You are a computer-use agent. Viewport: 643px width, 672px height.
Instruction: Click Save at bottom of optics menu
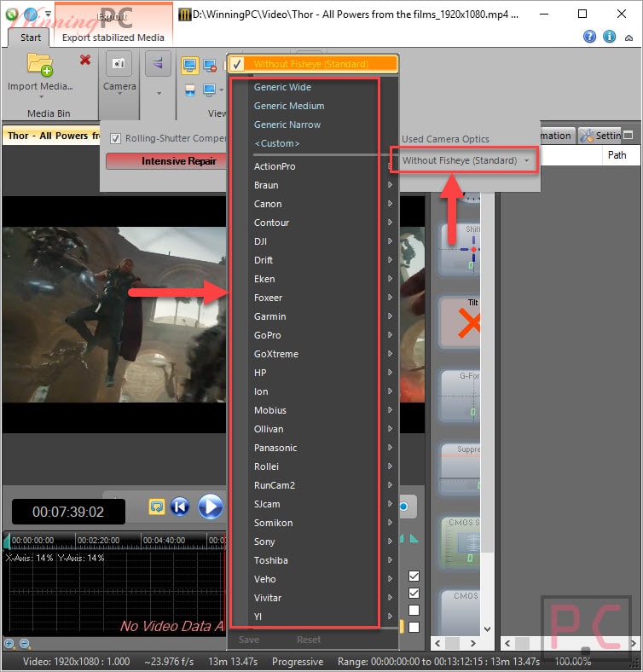[249, 640]
